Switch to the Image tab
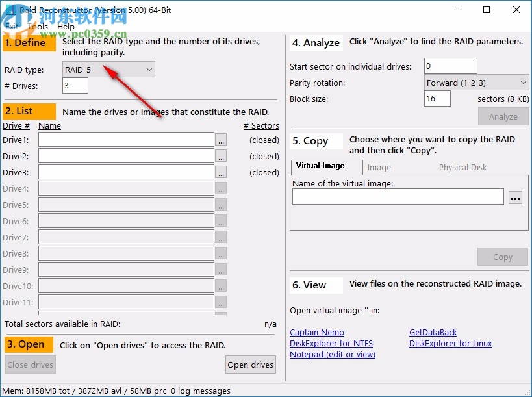Viewport: 532px width, 397px height. (379, 167)
